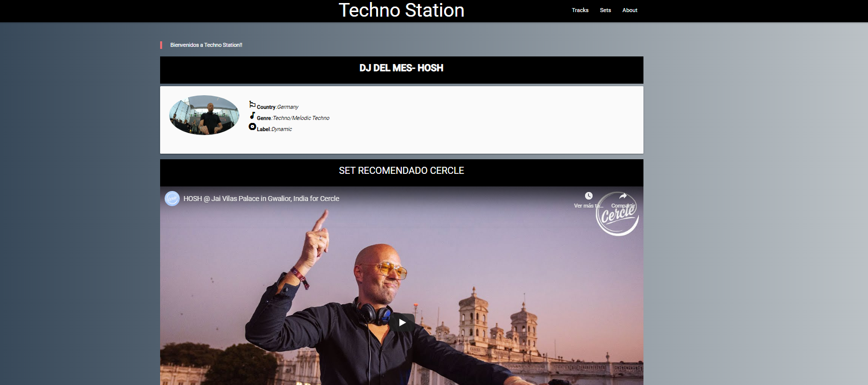Image resolution: width=868 pixels, height=385 pixels.
Task: Click the vinyl disc icon beside Label
Action: pos(252,126)
